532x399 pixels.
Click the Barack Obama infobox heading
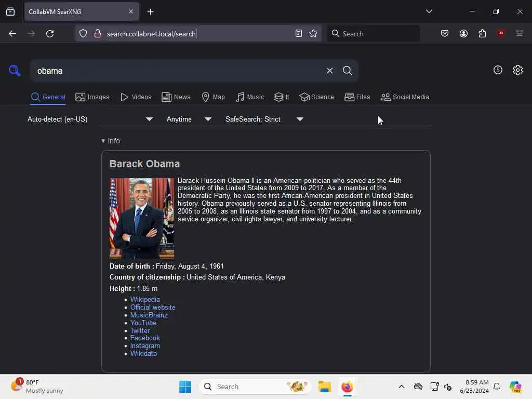[x=144, y=164]
